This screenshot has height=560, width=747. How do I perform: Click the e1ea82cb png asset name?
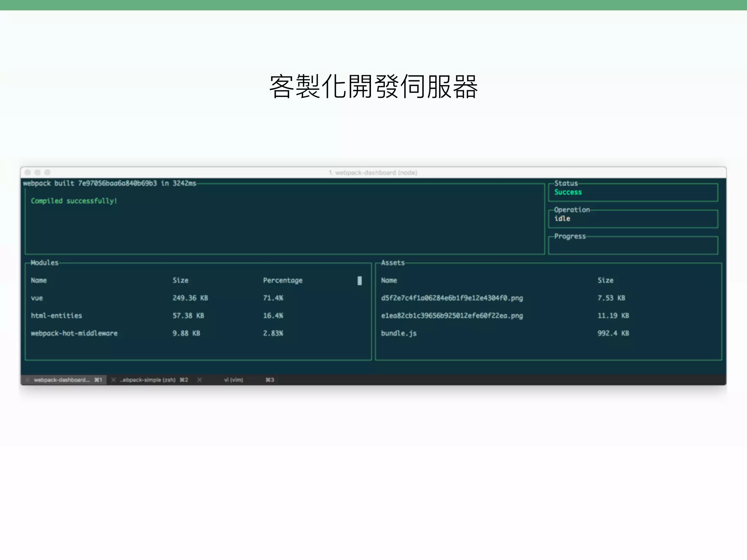[x=452, y=316]
